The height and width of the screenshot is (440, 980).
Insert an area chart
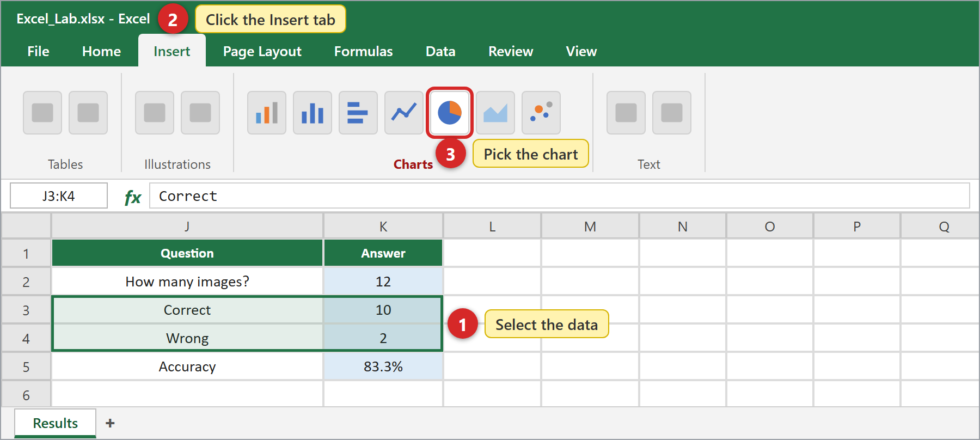coord(495,113)
